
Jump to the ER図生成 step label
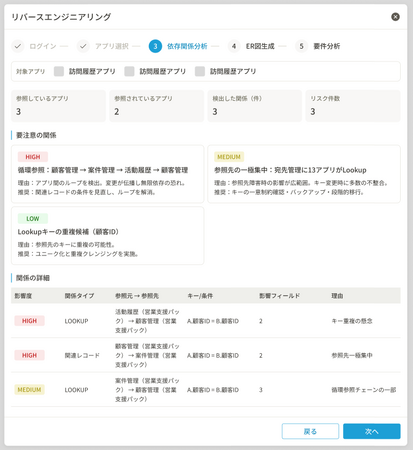pyautogui.click(x=260, y=46)
